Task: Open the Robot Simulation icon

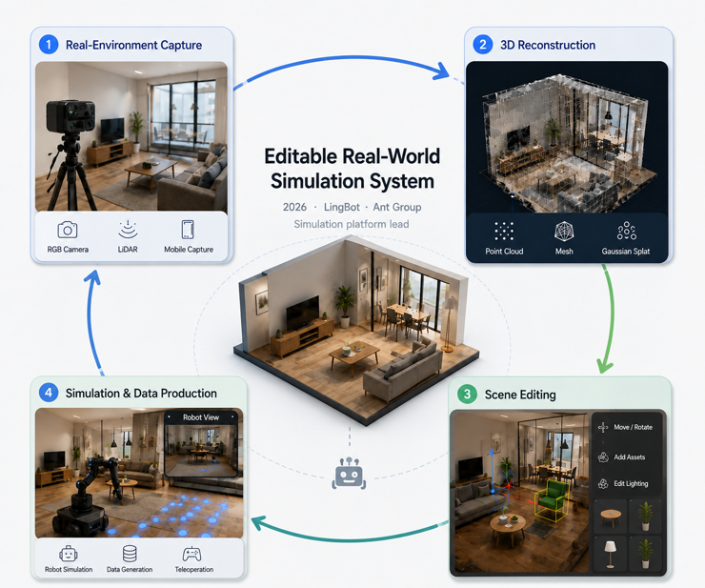Action: [69, 554]
